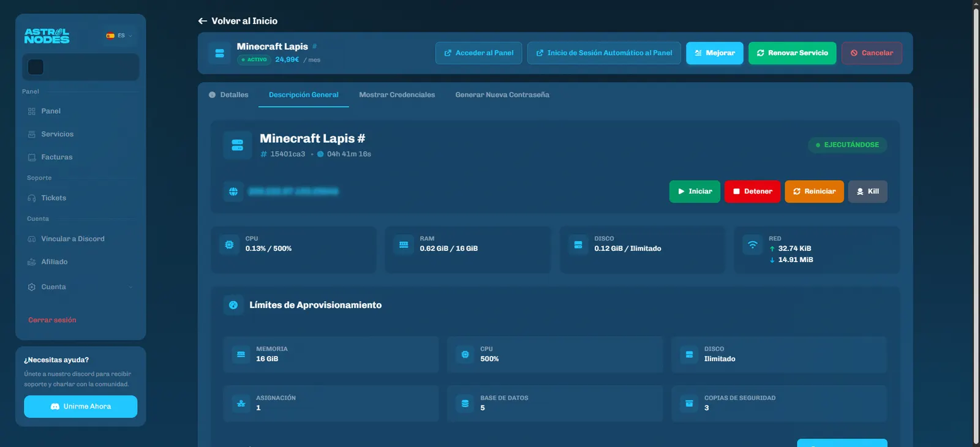Click Cerrar sesión
Image resolution: width=980 pixels, height=447 pixels.
pos(52,320)
